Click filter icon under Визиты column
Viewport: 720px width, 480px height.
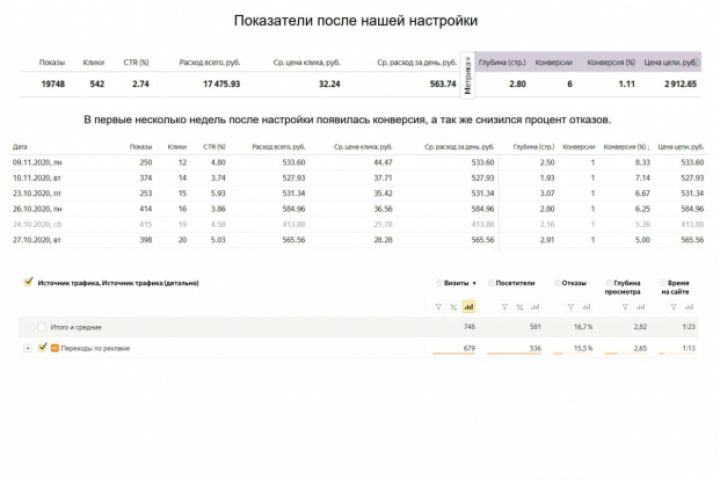click(439, 307)
